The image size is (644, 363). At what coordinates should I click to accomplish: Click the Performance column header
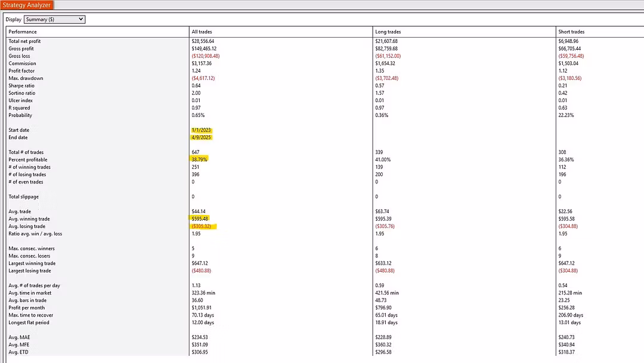click(x=23, y=32)
